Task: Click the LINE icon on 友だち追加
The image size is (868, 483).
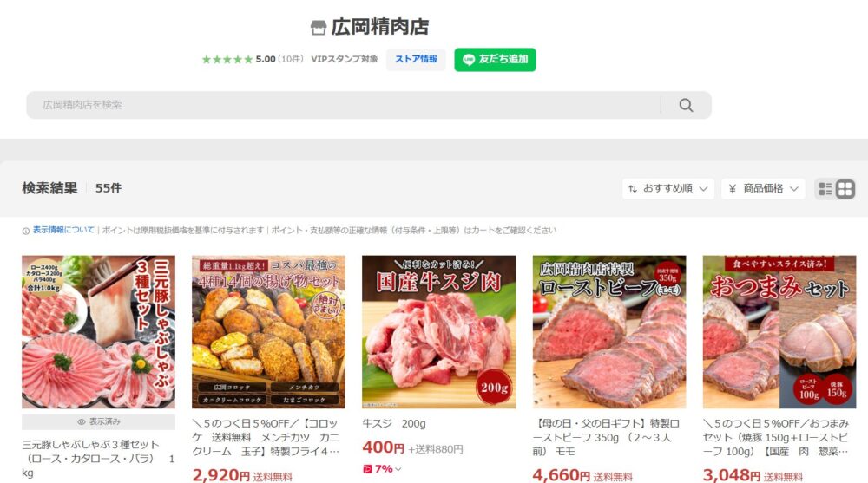Action: pos(469,60)
